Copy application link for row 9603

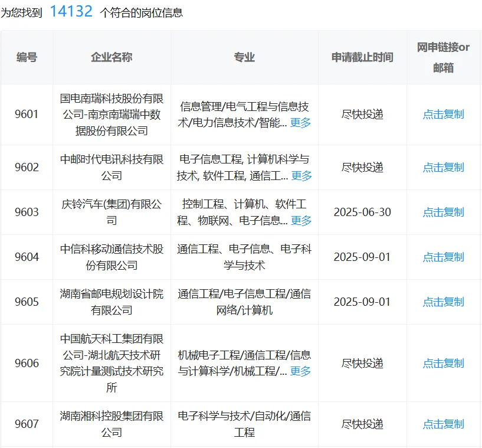(443, 212)
